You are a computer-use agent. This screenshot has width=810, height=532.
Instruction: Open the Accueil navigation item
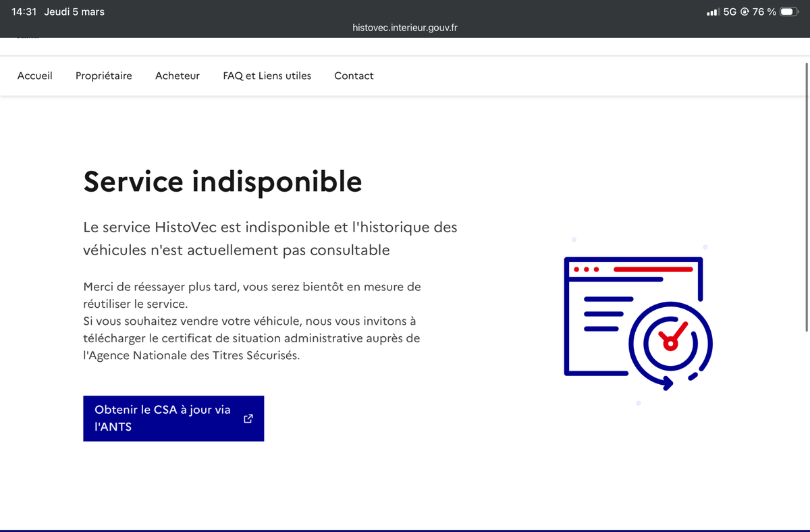[34, 76]
